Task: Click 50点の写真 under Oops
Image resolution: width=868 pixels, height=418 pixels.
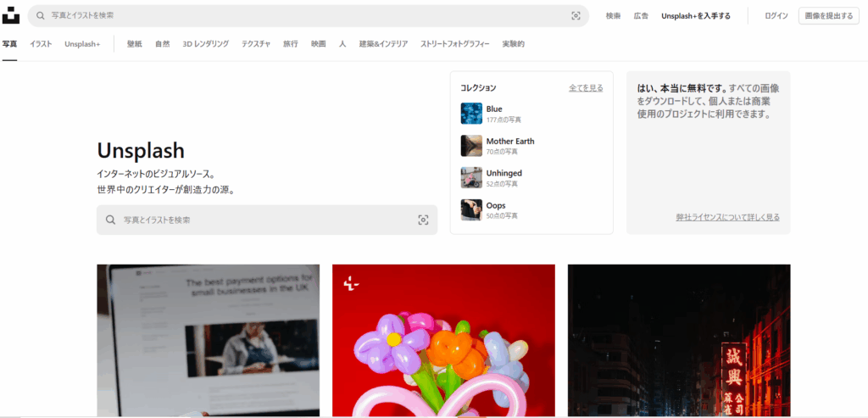Action: coord(502,216)
